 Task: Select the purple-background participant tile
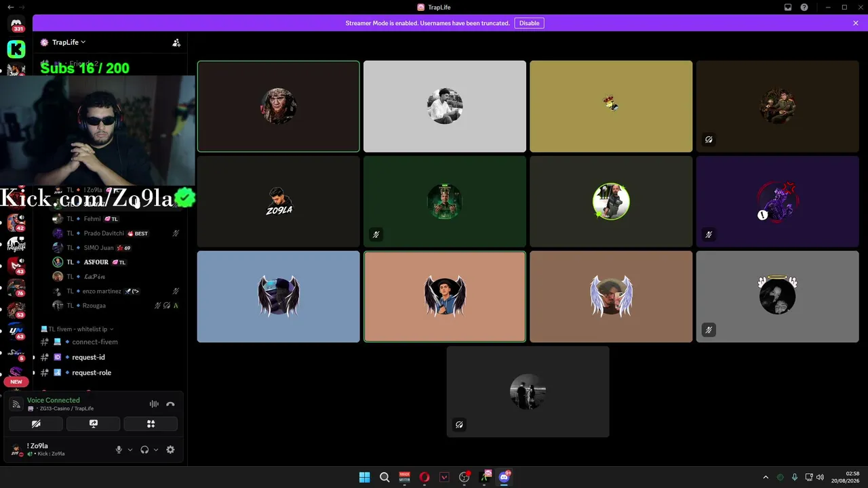pyautogui.click(x=777, y=202)
